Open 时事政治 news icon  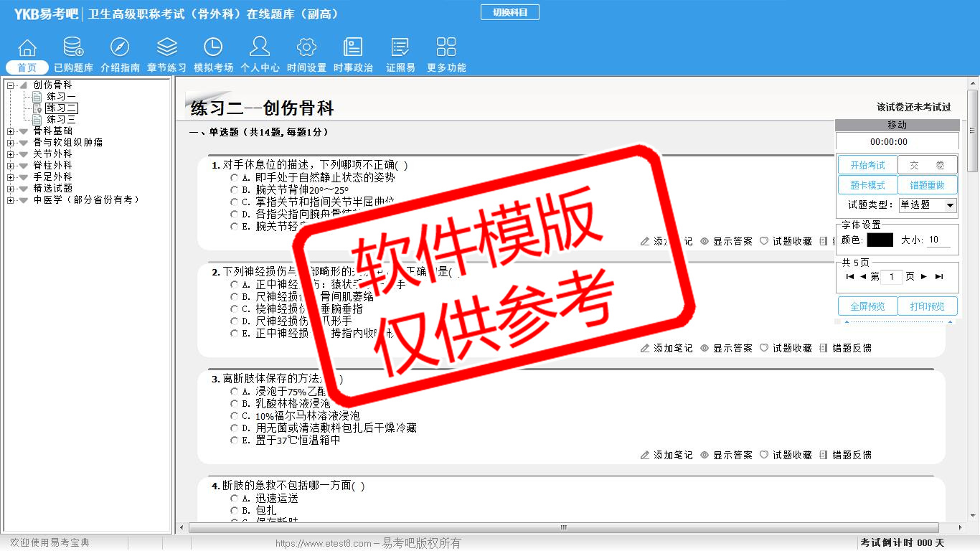353,48
